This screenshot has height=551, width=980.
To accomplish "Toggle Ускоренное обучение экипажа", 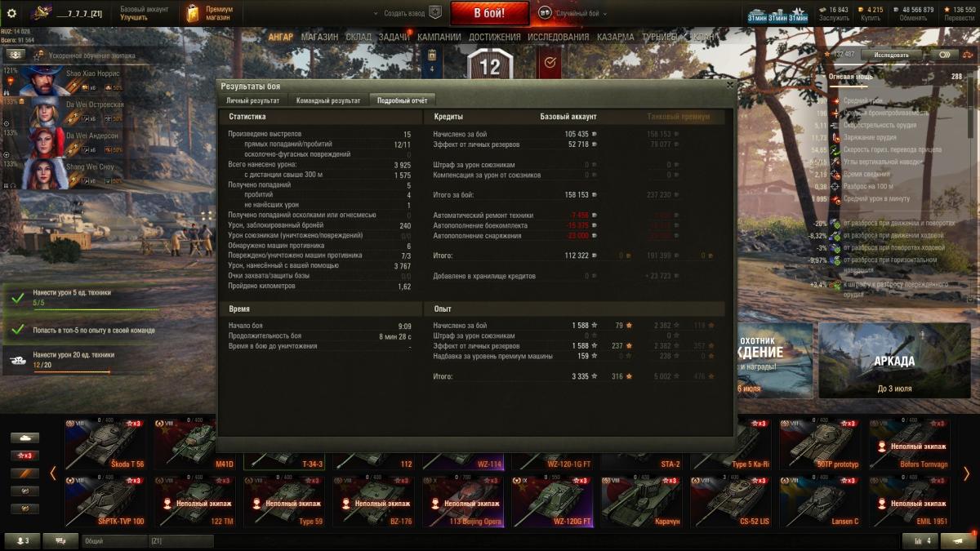I will 86,57.
